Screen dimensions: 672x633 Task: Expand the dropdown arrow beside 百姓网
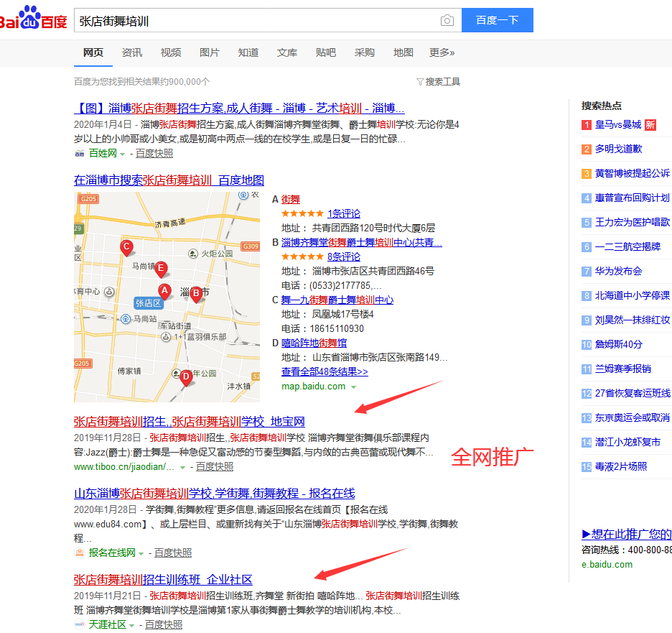click(122, 154)
